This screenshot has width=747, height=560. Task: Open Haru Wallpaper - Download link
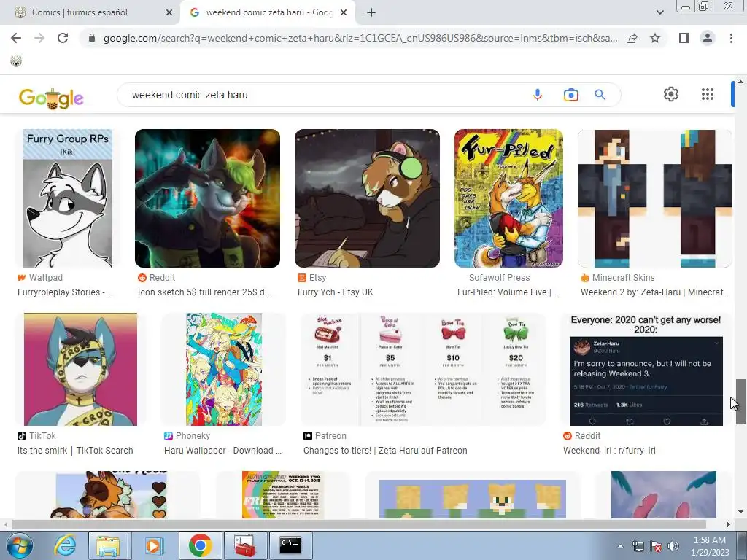click(223, 451)
